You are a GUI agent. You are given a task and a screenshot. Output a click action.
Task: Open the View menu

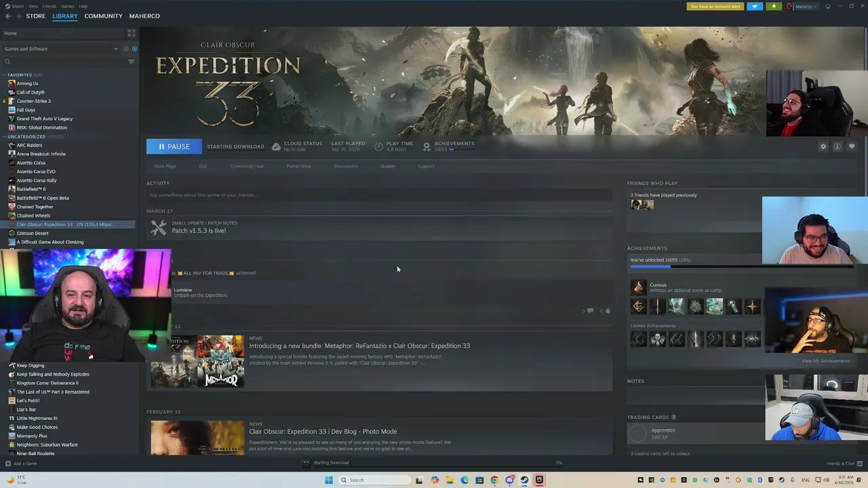(x=33, y=6)
